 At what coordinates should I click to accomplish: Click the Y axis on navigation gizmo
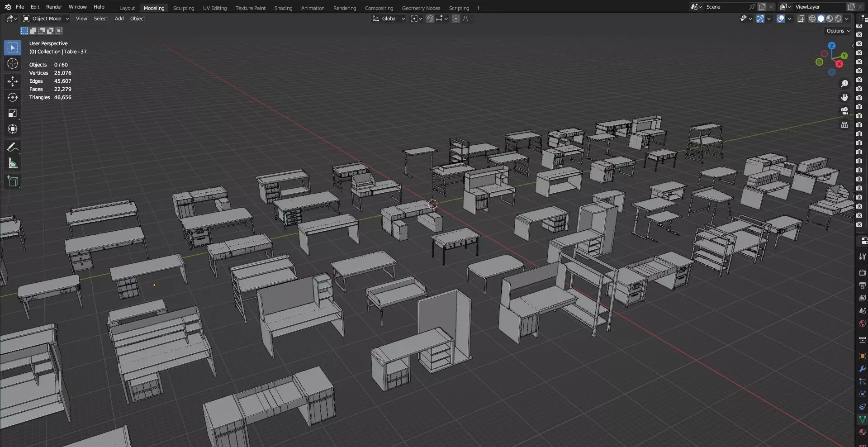(844, 56)
